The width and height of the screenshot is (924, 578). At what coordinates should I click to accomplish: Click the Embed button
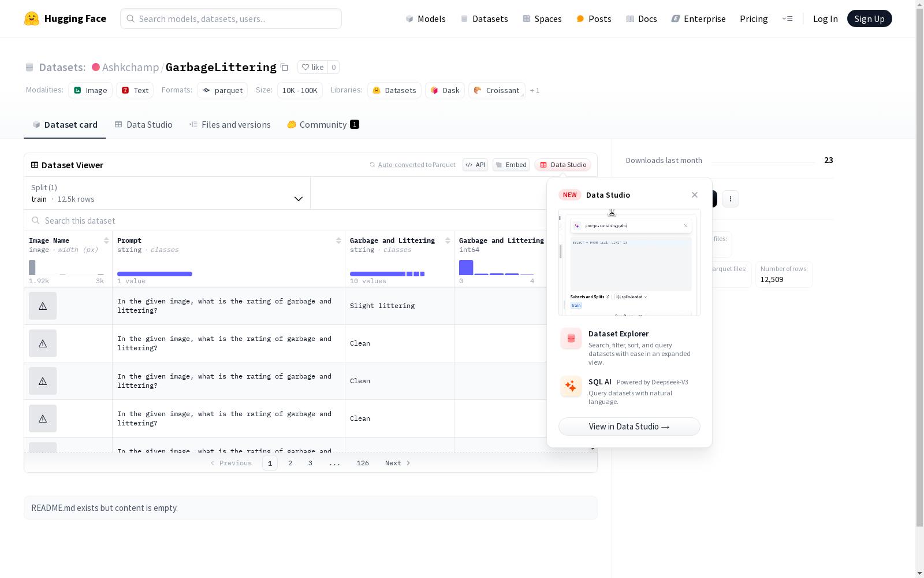[511, 165]
